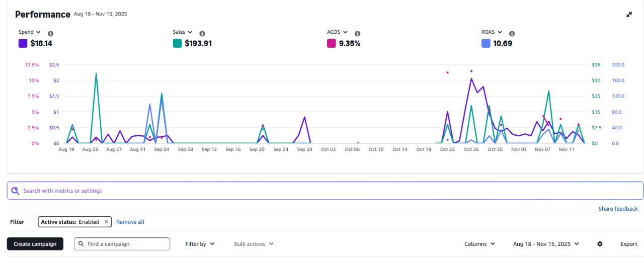Viewport: 644px width, 259px height.
Task: Click the AI search magnifier icon
Action: pyautogui.click(x=15, y=191)
